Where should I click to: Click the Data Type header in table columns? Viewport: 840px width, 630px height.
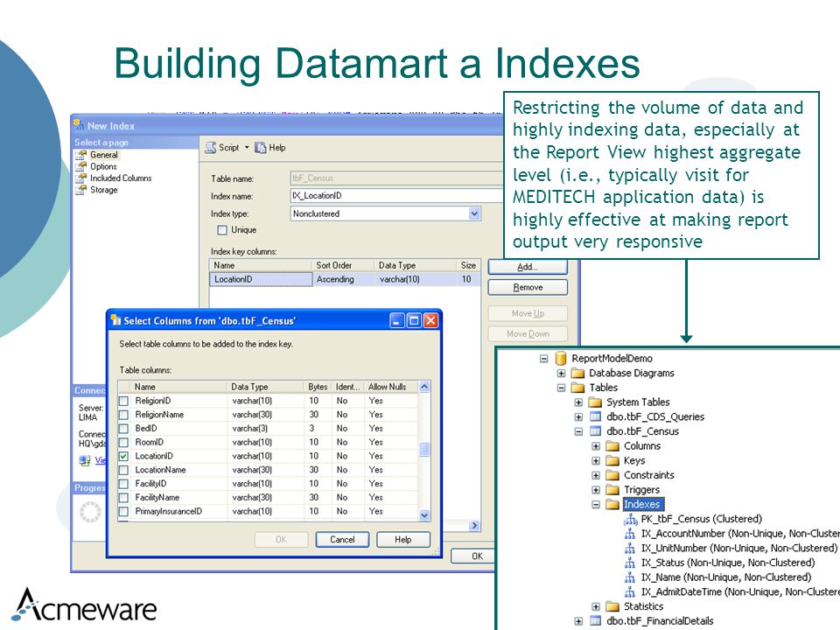pyautogui.click(x=265, y=387)
